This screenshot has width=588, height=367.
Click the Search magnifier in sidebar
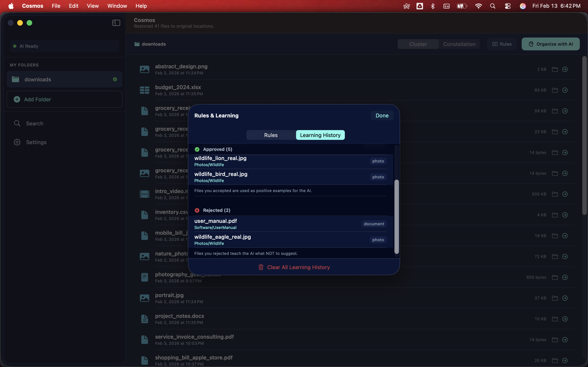pyautogui.click(x=17, y=123)
